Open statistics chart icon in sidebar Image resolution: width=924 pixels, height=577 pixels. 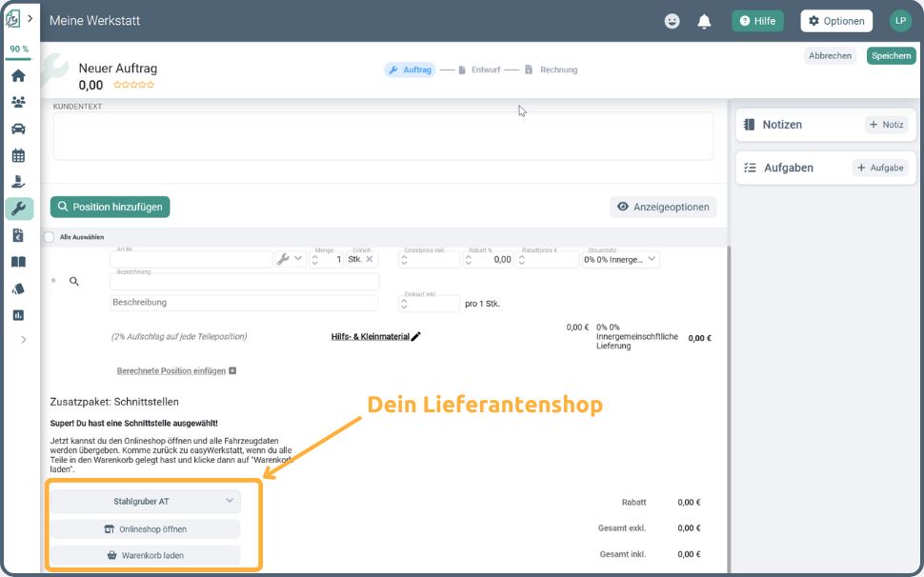[x=18, y=315]
